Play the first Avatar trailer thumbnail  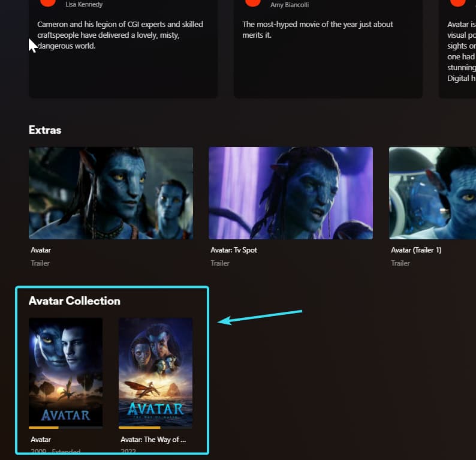point(111,193)
